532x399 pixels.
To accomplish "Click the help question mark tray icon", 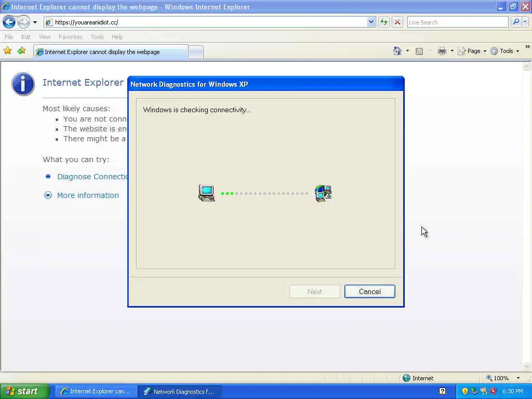I will (x=443, y=391).
